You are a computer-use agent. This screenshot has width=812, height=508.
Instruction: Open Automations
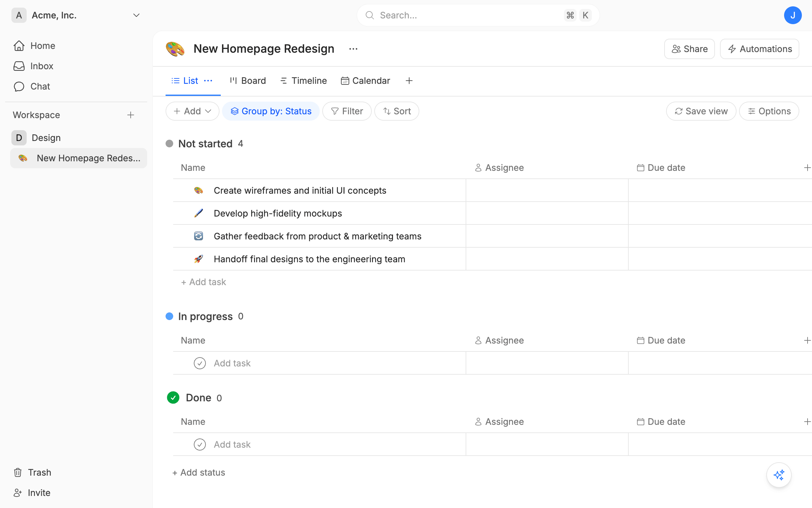(759, 49)
